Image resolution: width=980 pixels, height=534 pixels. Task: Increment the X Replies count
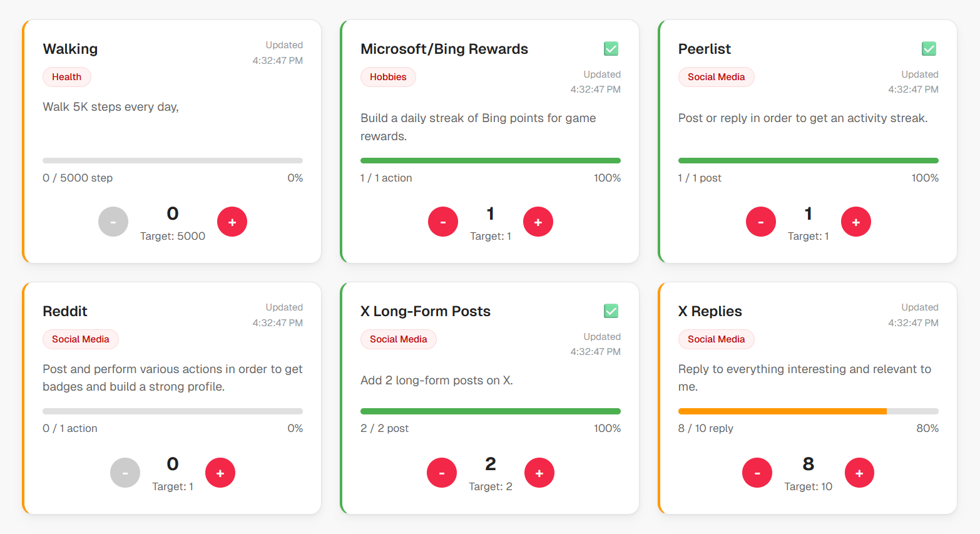click(x=859, y=473)
